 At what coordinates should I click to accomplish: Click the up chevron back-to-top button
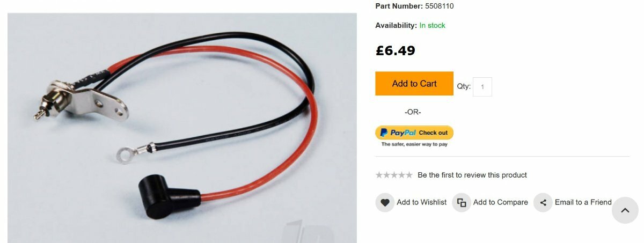pyautogui.click(x=625, y=210)
